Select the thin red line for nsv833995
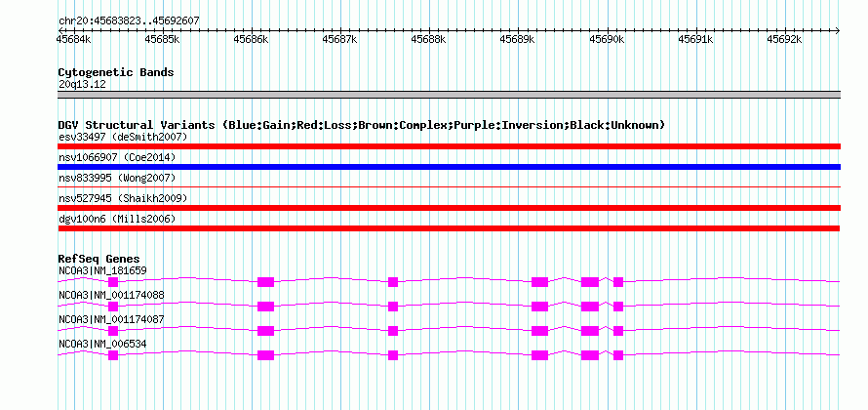The image size is (868, 410). tap(449, 187)
